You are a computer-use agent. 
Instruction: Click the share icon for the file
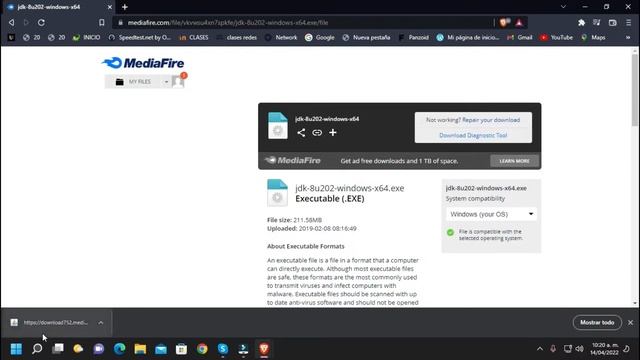tap(301, 133)
